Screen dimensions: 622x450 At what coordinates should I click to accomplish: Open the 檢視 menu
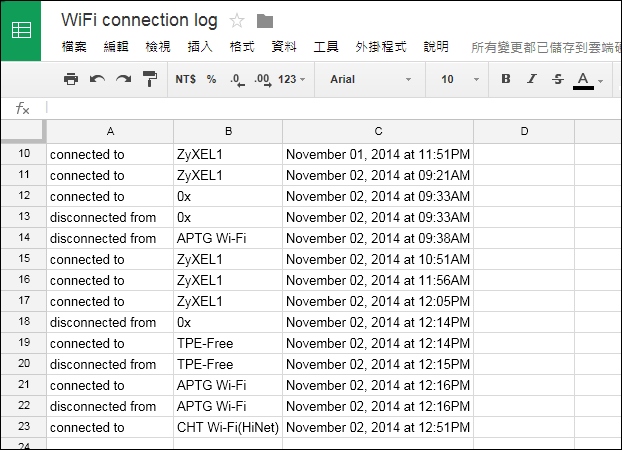(158, 47)
